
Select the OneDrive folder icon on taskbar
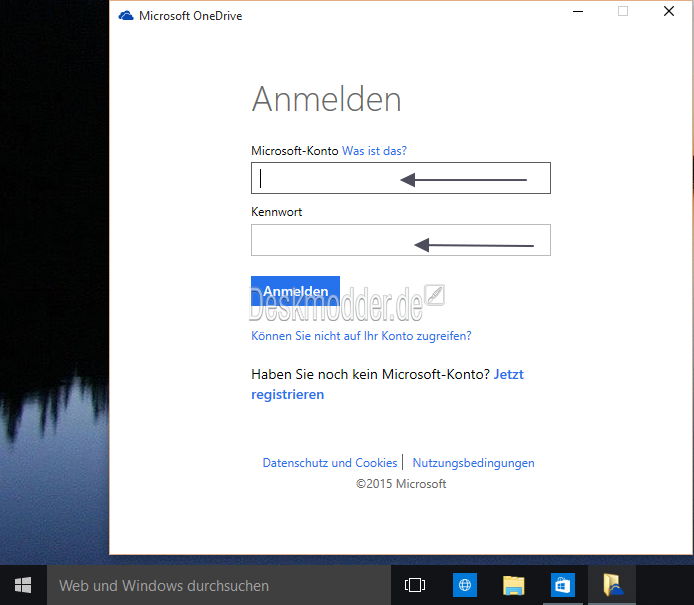pos(613,585)
